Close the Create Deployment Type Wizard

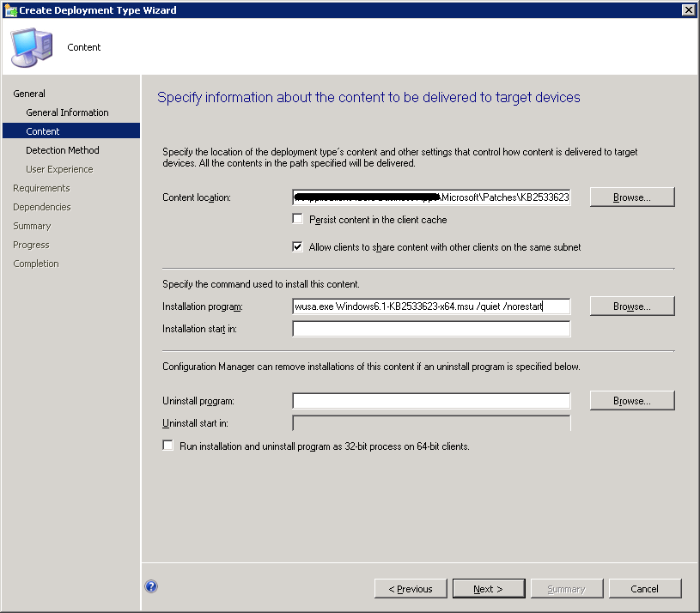(x=688, y=10)
